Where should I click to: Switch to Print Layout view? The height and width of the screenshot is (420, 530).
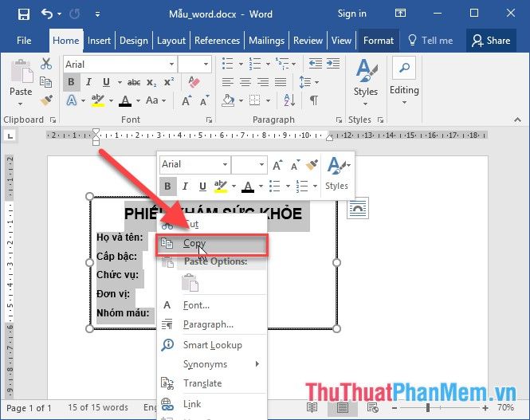[342, 407]
